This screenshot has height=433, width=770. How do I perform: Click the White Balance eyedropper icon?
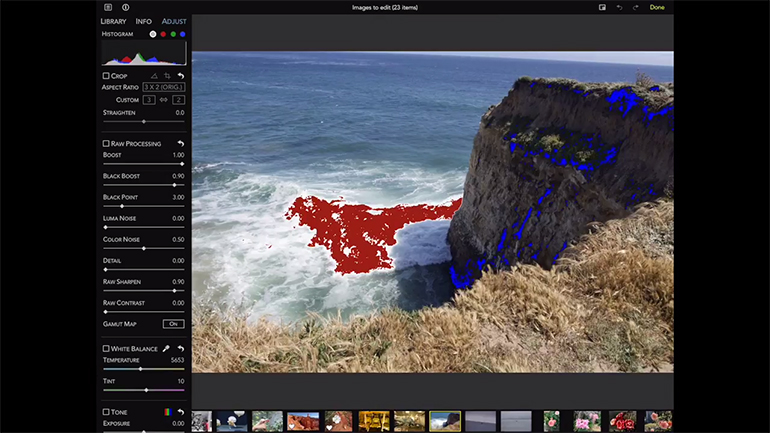point(166,348)
